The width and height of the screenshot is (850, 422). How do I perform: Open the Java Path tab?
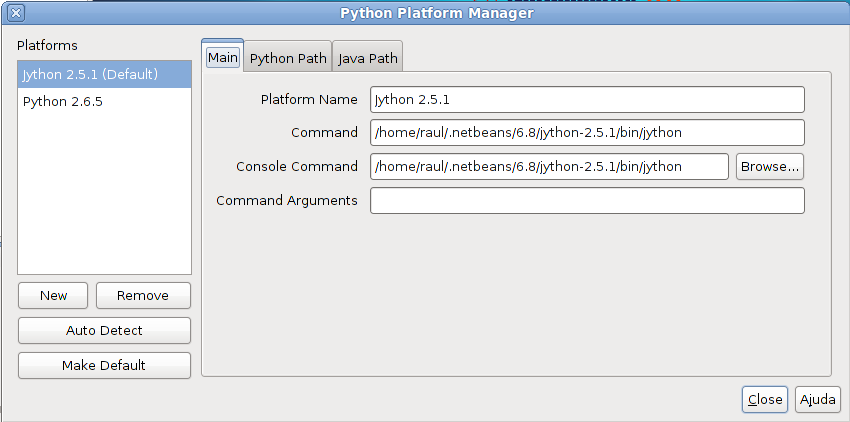pyautogui.click(x=368, y=58)
